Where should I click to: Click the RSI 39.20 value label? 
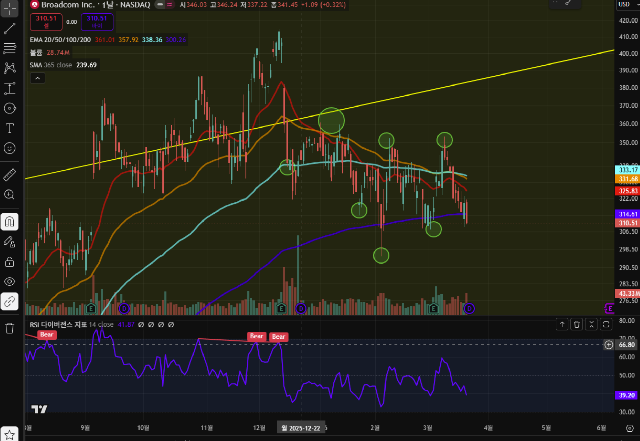pyautogui.click(x=626, y=395)
